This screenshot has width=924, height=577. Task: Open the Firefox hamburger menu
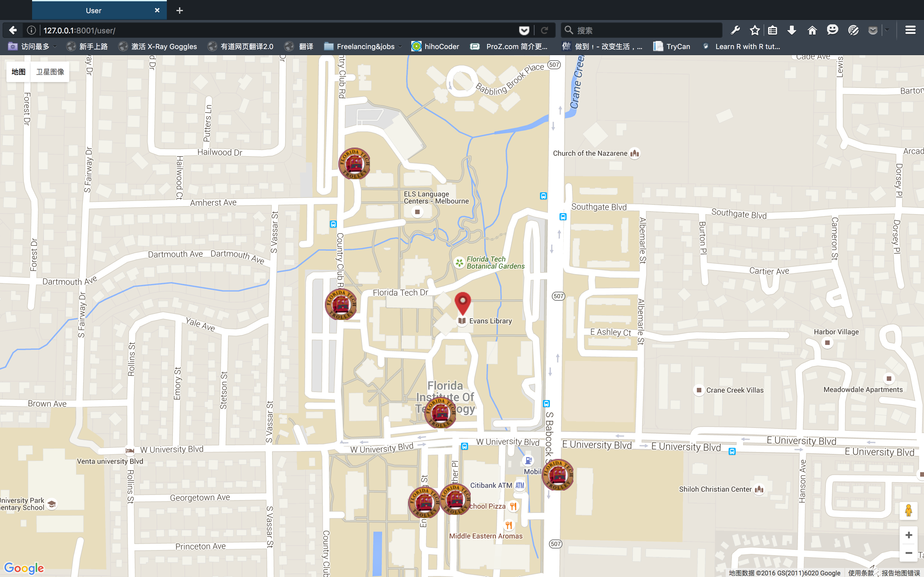(910, 30)
